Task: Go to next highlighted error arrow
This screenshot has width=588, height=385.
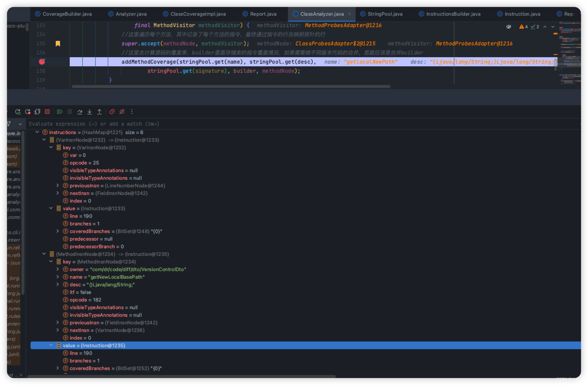Action: pos(553,27)
